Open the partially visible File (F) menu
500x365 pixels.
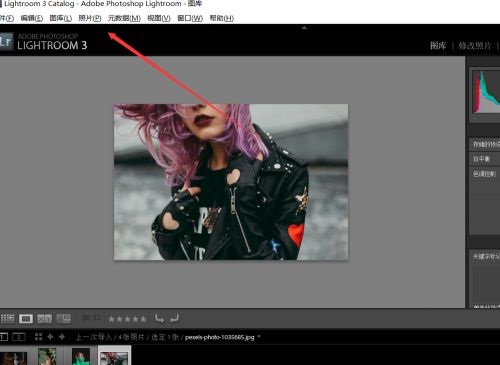(x=7, y=18)
